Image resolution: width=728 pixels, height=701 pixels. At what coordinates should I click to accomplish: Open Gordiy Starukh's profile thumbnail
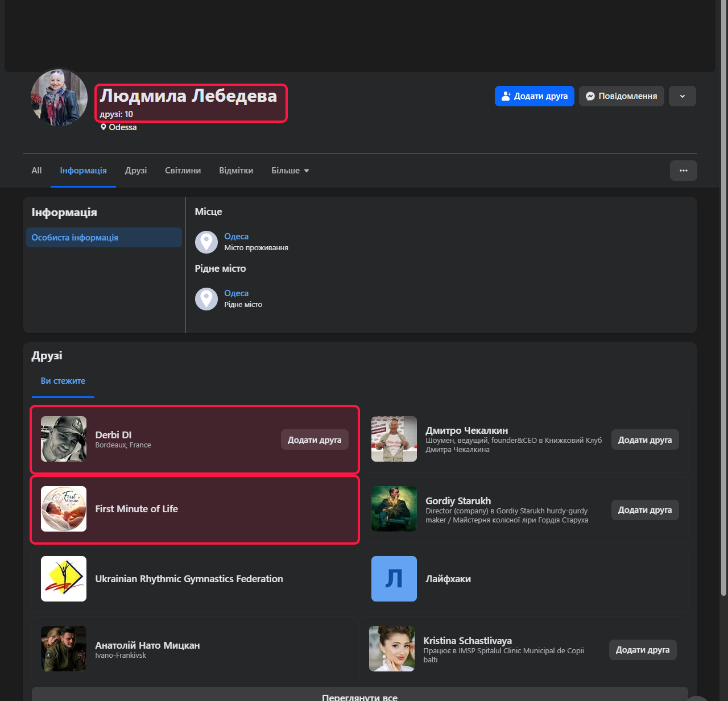pyautogui.click(x=394, y=509)
